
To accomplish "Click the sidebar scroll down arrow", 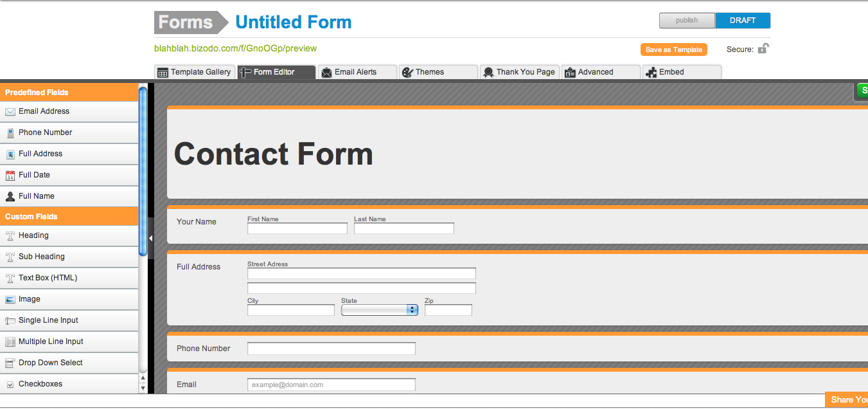I will [x=143, y=387].
